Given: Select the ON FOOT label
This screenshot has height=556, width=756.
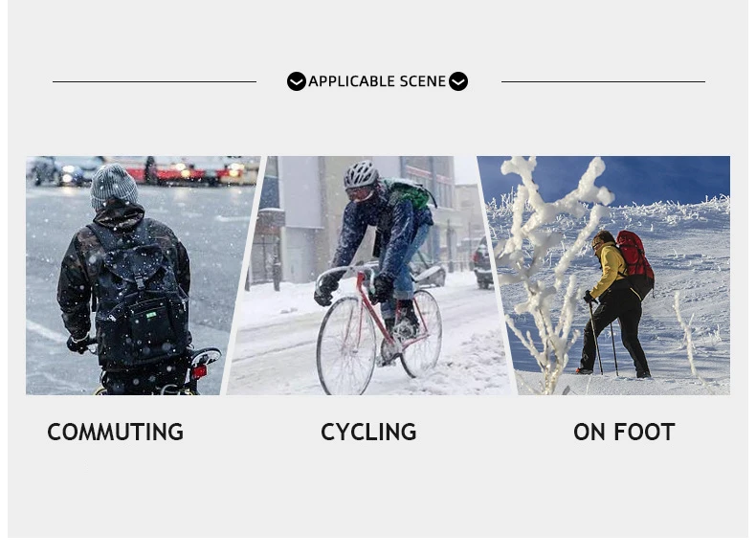Looking at the screenshot, I should [624, 432].
